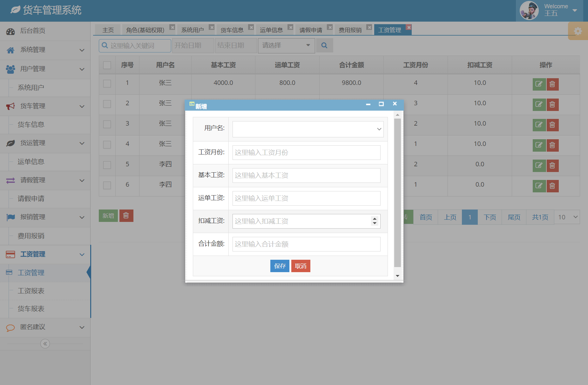Click the up arrow of the 扣减工资 spinner
This screenshot has height=385, width=588.
[x=375, y=219]
